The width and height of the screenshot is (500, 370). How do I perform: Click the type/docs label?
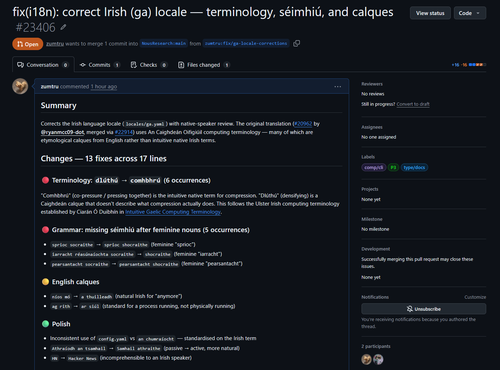(414, 167)
